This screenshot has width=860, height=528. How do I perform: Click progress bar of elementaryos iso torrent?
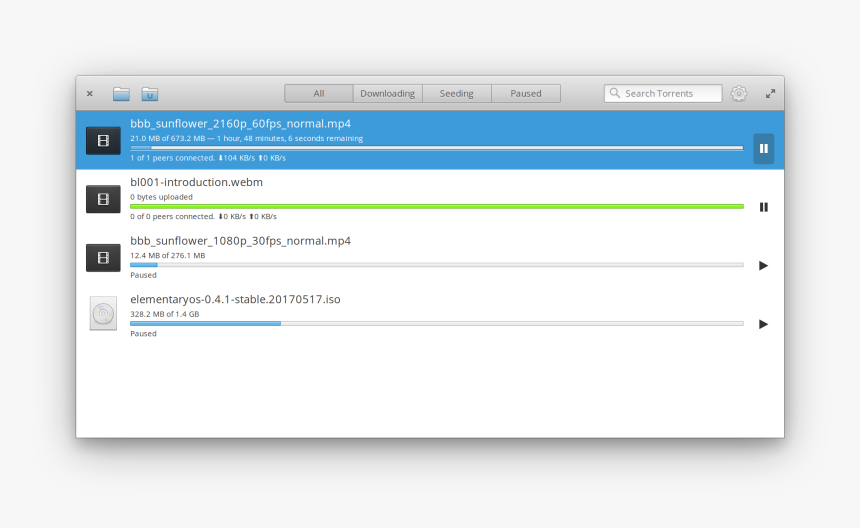[x=437, y=323]
